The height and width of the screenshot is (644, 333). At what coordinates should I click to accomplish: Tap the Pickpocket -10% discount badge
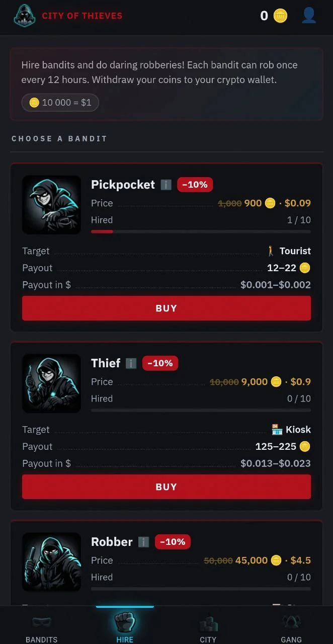[195, 185]
